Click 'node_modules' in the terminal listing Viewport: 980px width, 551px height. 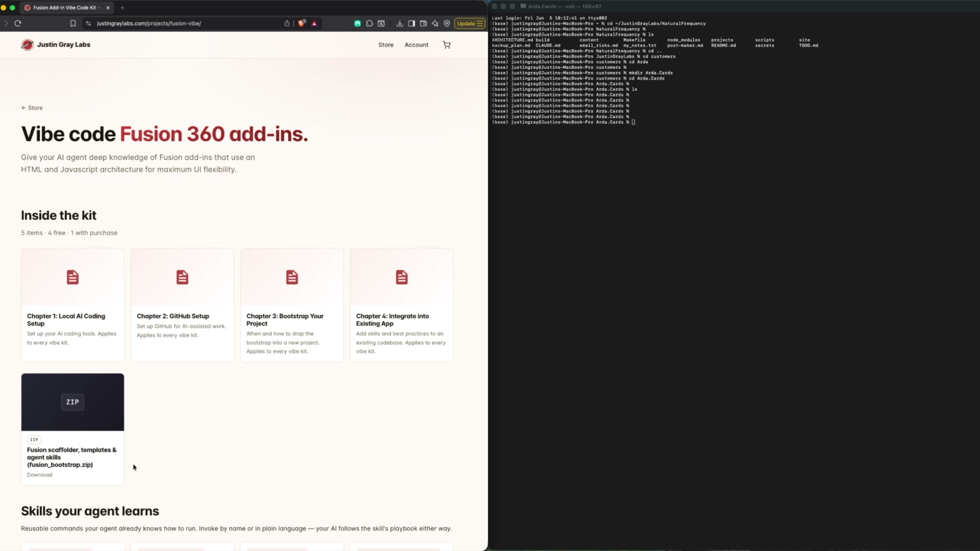683,40
